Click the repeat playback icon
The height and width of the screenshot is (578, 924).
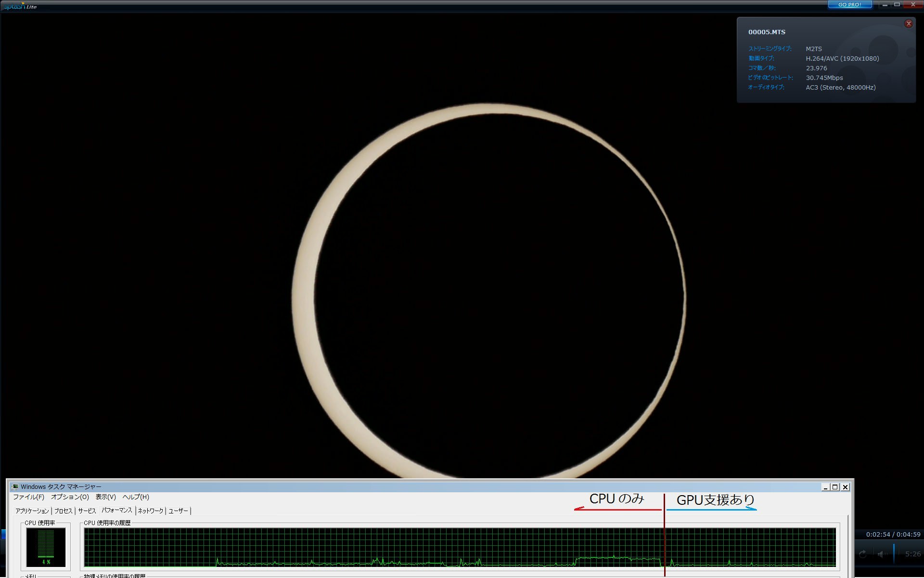click(x=862, y=554)
